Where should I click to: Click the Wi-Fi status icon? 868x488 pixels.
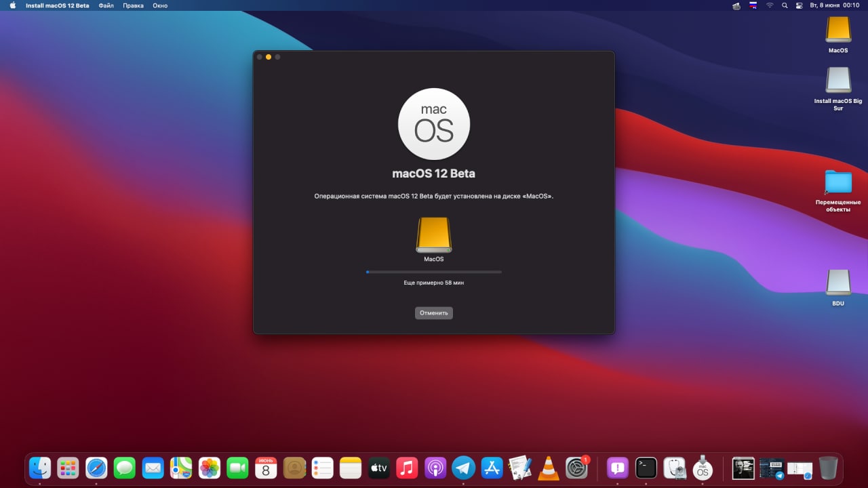pyautogui.click(x=770, y=5)
